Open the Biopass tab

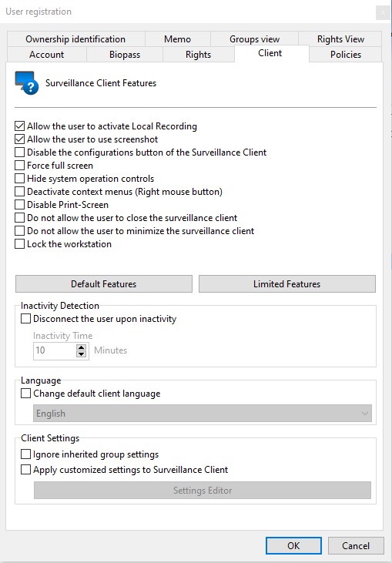125,55
